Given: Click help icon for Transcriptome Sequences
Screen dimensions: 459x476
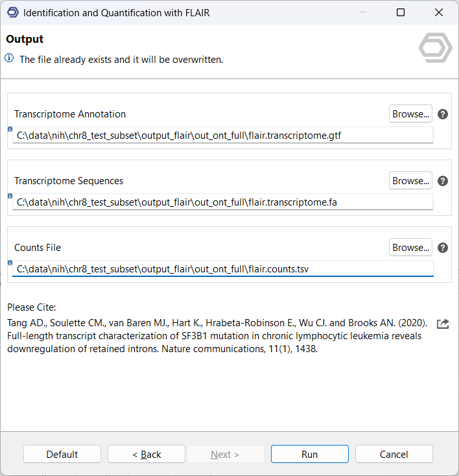Looking at the screenshot, I should tap(443, 181).
